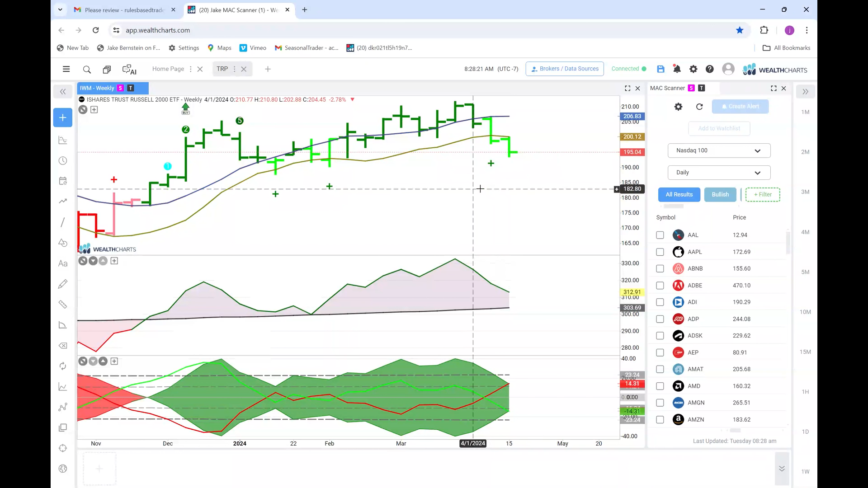Tick the ABNB checkbox

(x=660, y=268)
